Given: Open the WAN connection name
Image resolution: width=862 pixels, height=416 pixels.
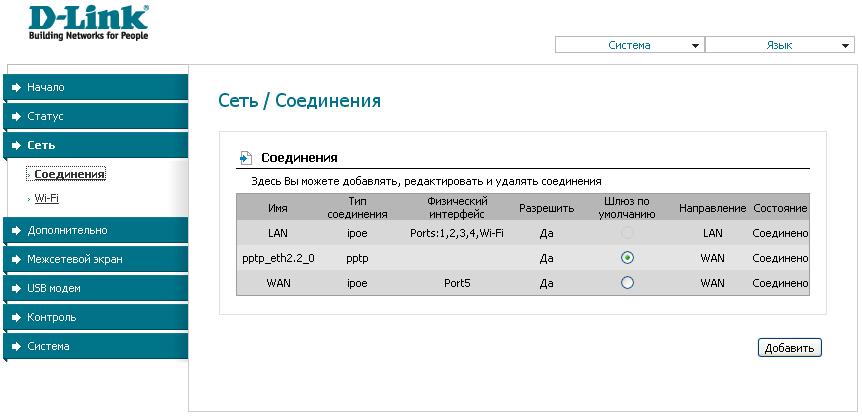Looking at the screenshot, I should tap(278, 283).
